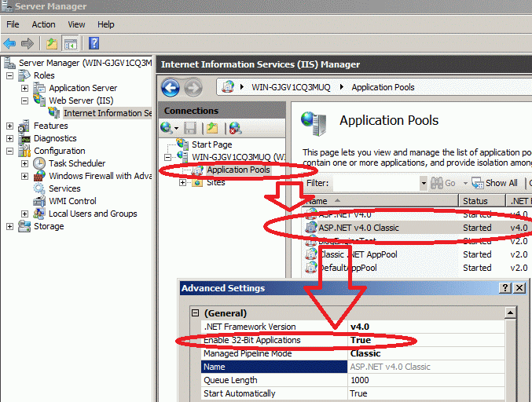Screen dimensions: 532x402
Task: Select Application Pools in Connections tree
Action: 238,170
